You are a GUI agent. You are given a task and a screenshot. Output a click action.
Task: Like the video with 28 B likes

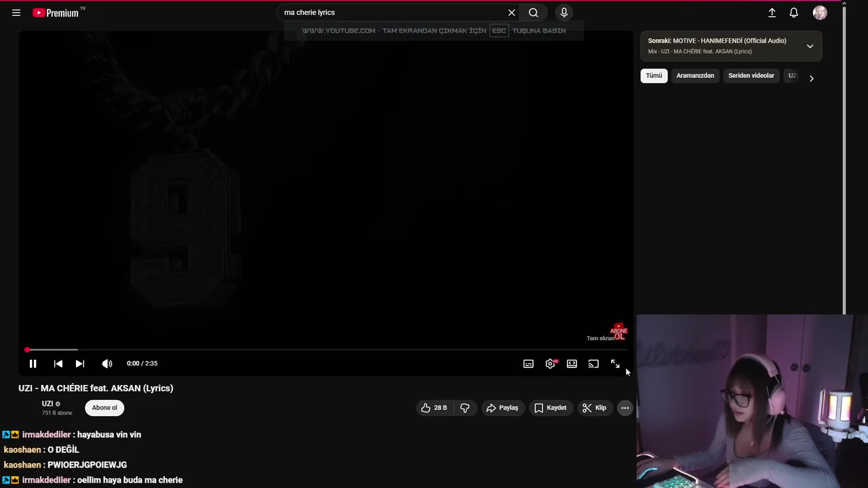tap(434, 408)
